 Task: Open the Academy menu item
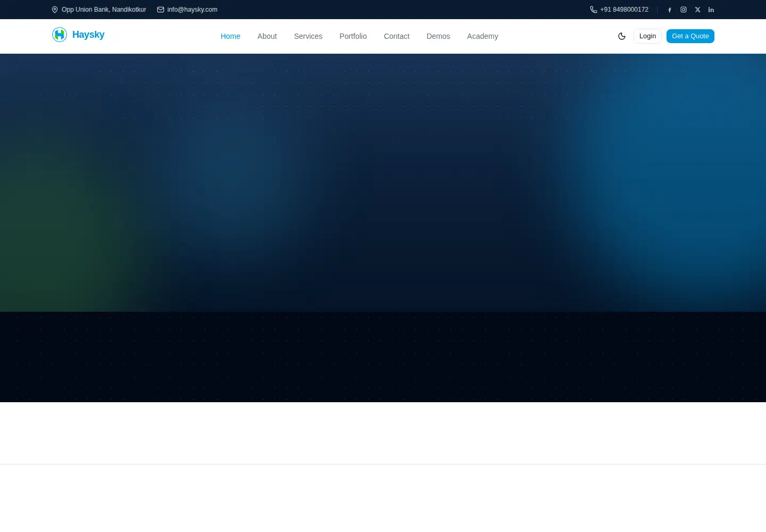tap(482, 36)
